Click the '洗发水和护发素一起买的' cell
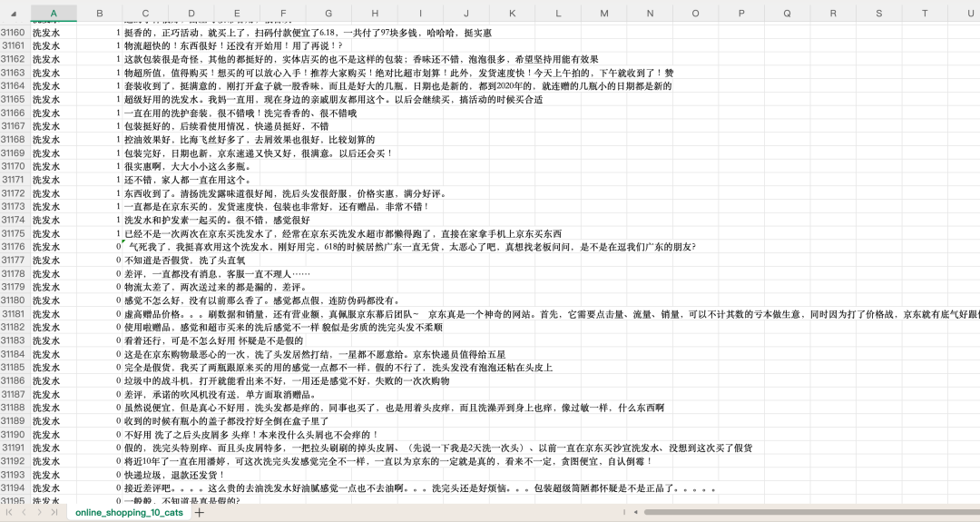This screenshot has width=980, height=522. tap(217, 220)
